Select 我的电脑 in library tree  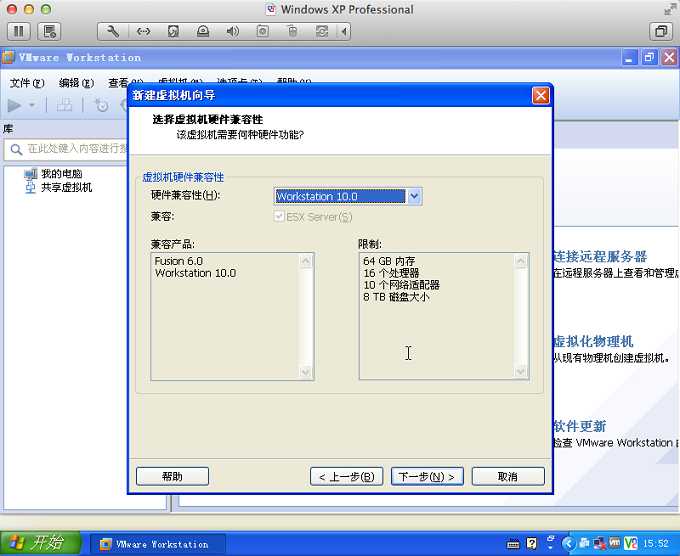click(x=61, y=174)
